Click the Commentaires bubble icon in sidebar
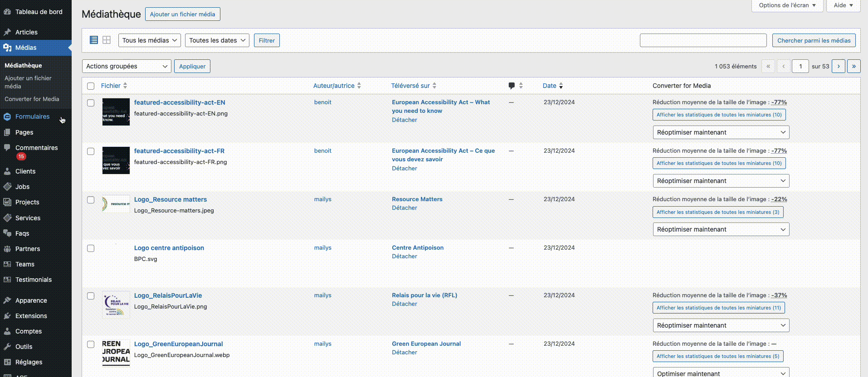 click(x=7, y=148)
